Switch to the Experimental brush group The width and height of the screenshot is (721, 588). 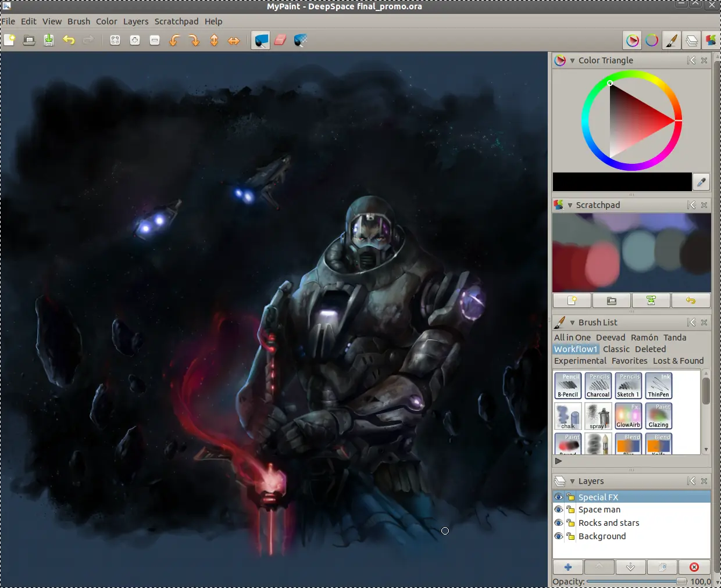pos(580,361)
